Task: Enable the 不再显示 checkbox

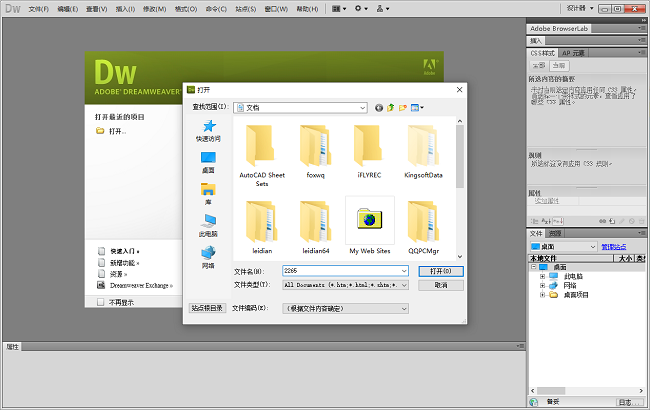Action: [x=100, y=301]
